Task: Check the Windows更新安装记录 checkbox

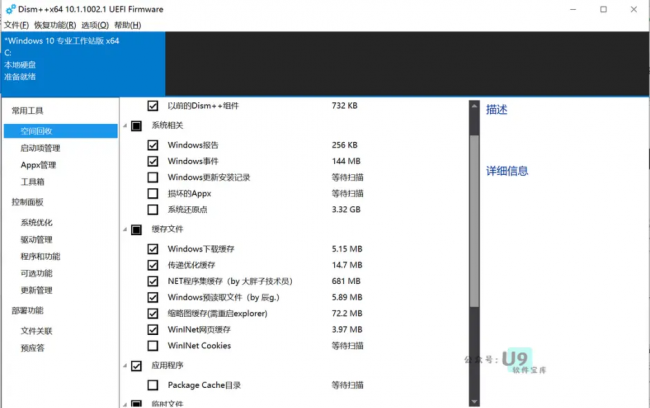Action: pyautogui.click(x=153, y=177)
